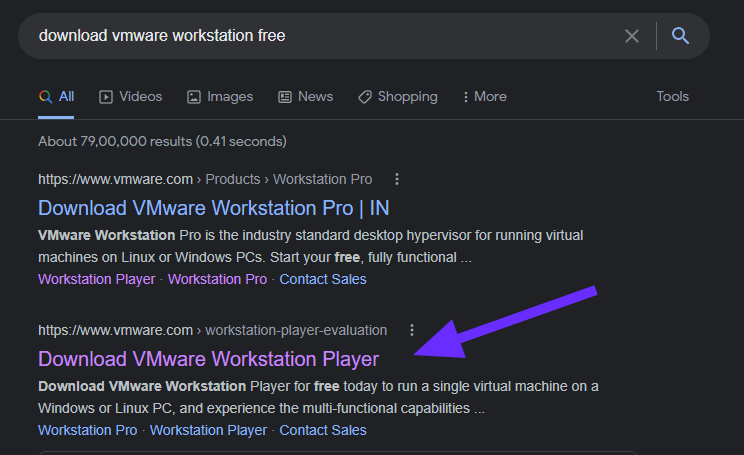744x455 pixels.
Task: Switch to the Videos tab
Action: coord(130,97)
